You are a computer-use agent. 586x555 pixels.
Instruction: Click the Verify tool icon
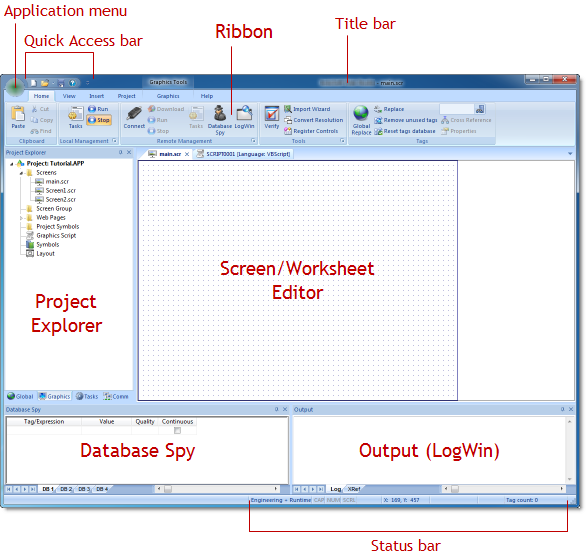click(x=272, y=113)
